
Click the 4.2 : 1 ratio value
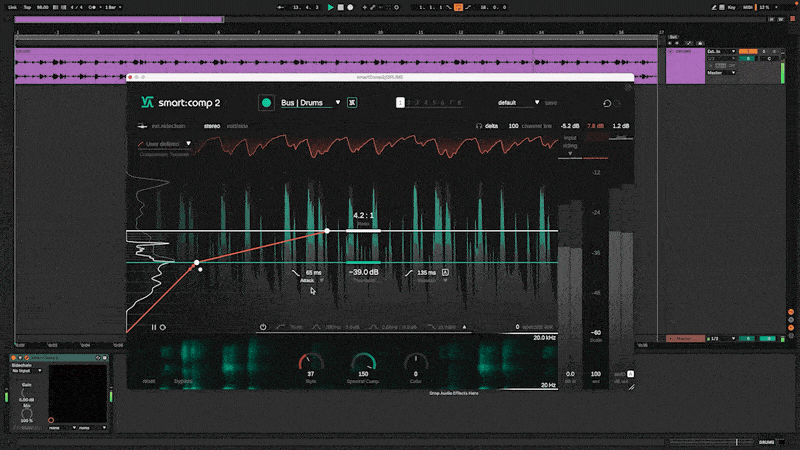coord(363,215)
